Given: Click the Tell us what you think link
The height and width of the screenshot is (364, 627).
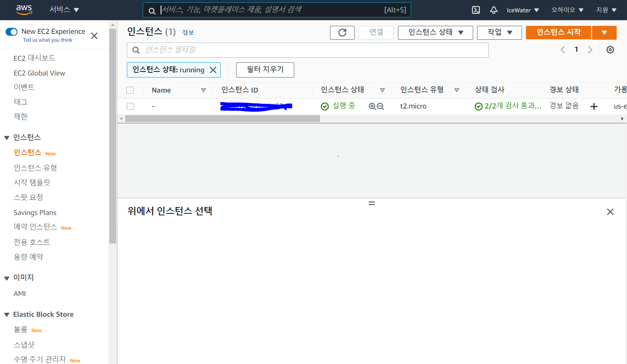Looking at the screenshot, I should click(x=48, y=40).
